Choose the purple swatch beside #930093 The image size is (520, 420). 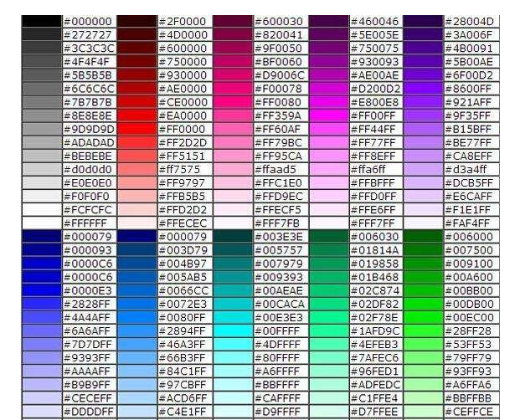328,62
